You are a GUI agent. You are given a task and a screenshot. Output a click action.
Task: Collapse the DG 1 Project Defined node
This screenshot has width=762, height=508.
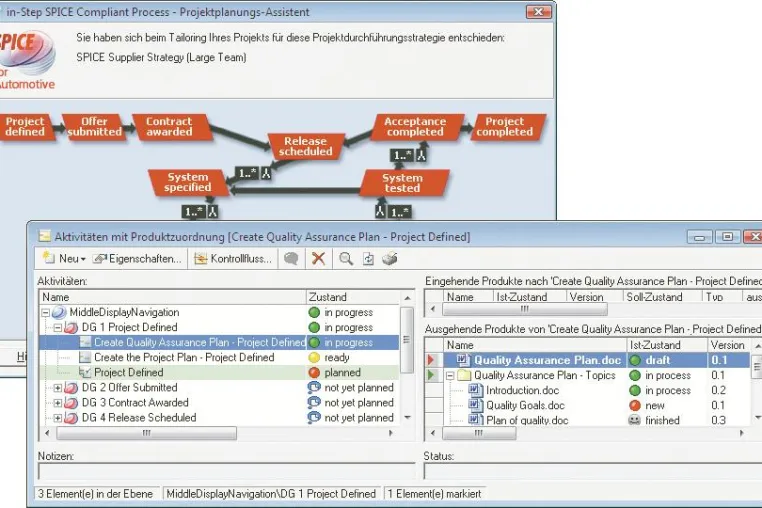pos(58,328)
